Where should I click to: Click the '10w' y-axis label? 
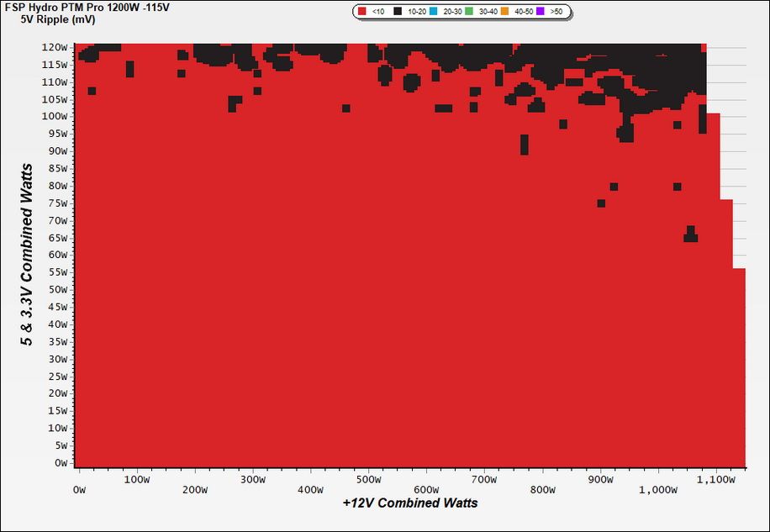(57, 429)
